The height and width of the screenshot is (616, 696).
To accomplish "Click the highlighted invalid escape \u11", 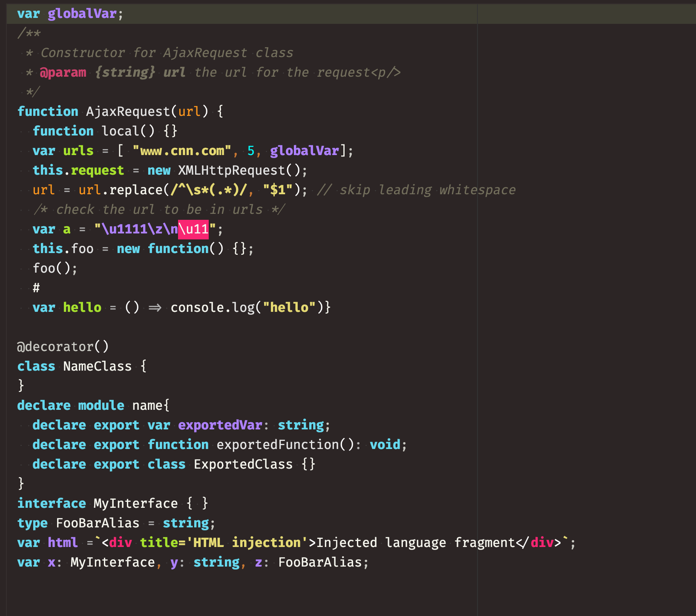I will click(x=193, y=229).
